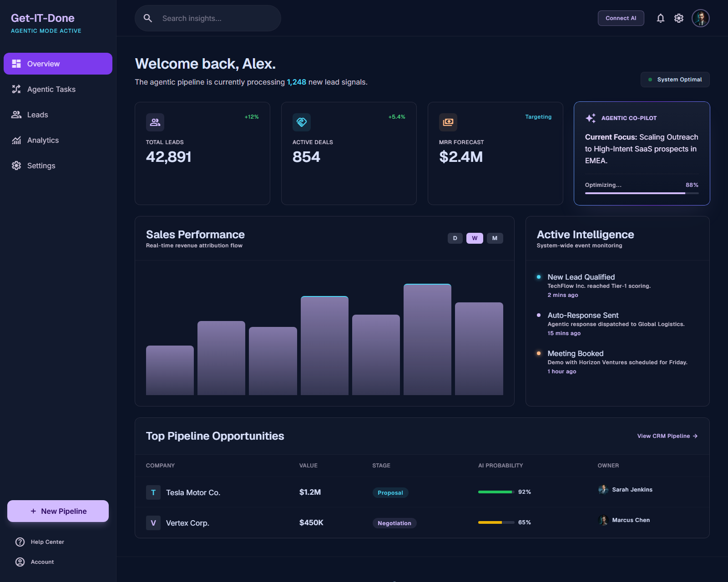Click the 854 active deals value

pos(306,157)
